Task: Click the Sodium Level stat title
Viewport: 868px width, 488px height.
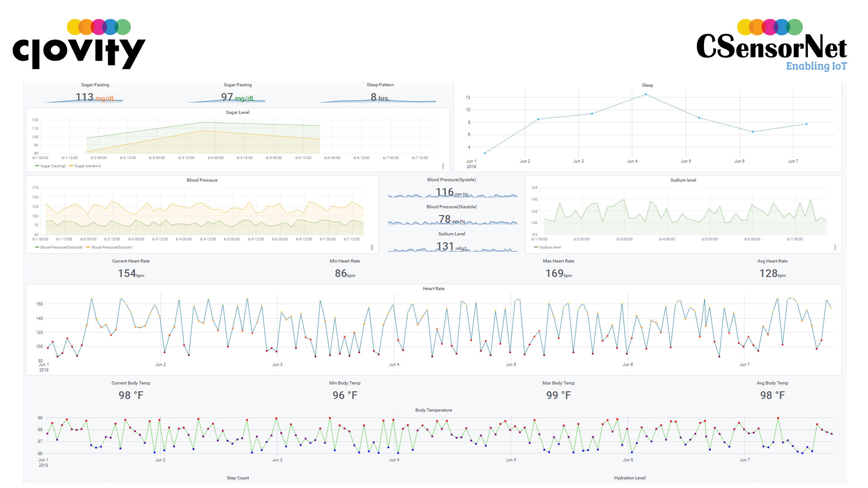Action: tap(452, 234)
